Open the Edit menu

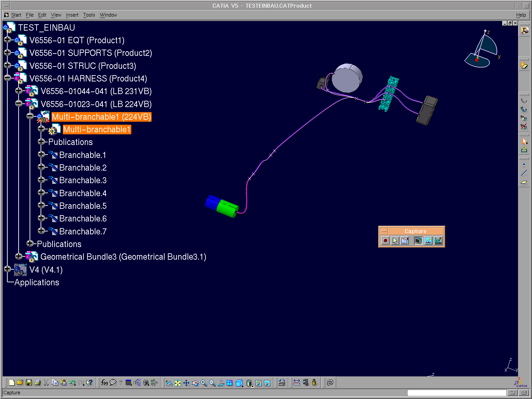42,15
